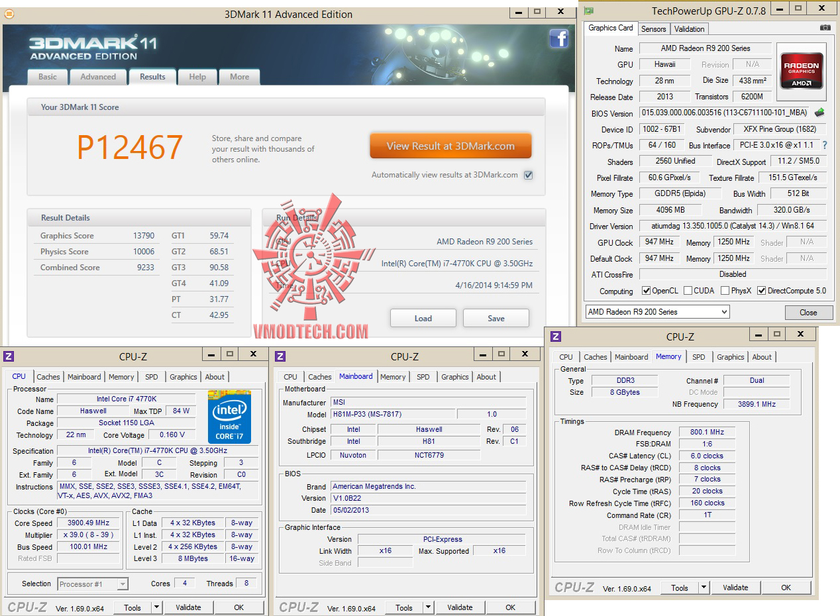The image size is (840, 616).
Task: Click the Multiplier value x 39.0 ( 8 - 39 )
Action: tap(89, 535)
